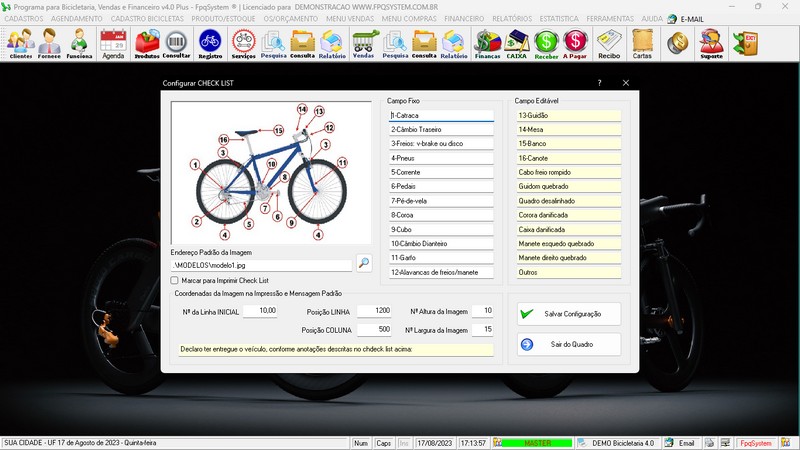Click the Posição COLUNA field
The height and width of the screenshot is (450, 800).
(x=374, y=330)
